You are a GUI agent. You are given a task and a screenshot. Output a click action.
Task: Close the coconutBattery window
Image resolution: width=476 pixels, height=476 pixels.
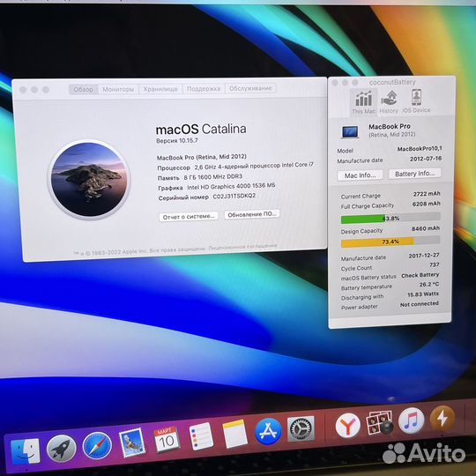point(335,83)
